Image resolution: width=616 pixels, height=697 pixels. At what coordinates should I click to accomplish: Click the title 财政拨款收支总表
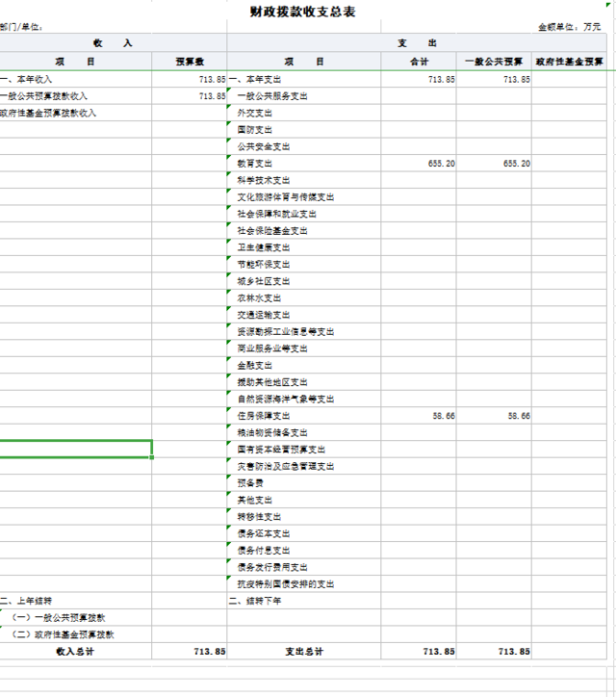[x=302, y=12]
